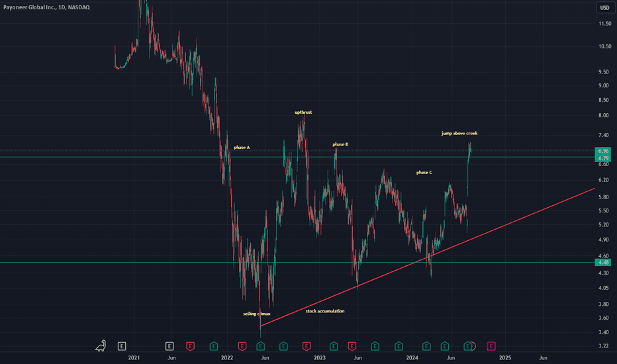Select the 'phase A' text annotation
617x364 pixels.
pyautogui.click(x=242, y=147)
